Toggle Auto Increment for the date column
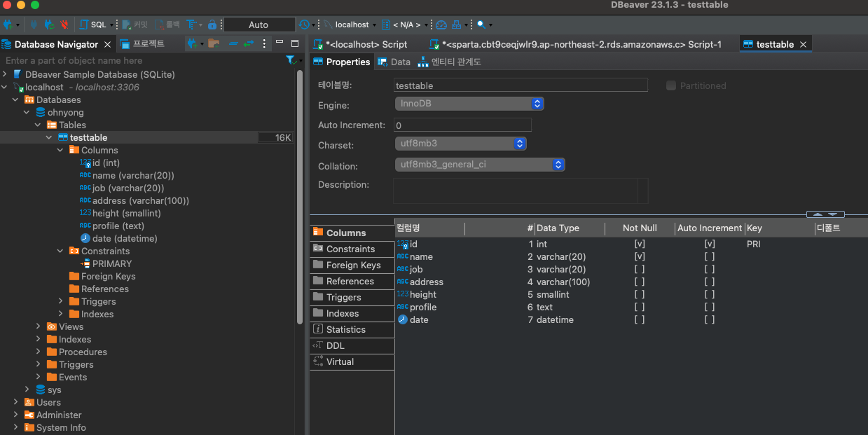Screen dimensions: 868x435 709,320
